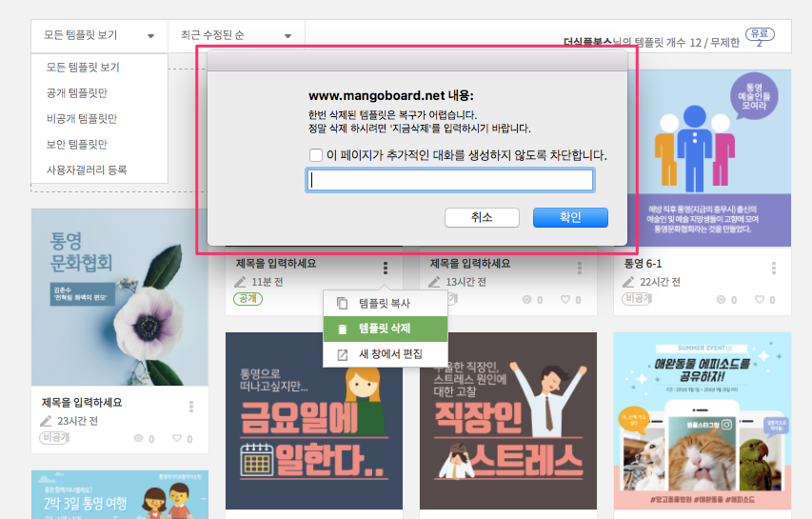The height and width of the screenshot is (519, 812).
Task: Click the trash icon beside 템플릿 삭제
Action: point(342,329)
